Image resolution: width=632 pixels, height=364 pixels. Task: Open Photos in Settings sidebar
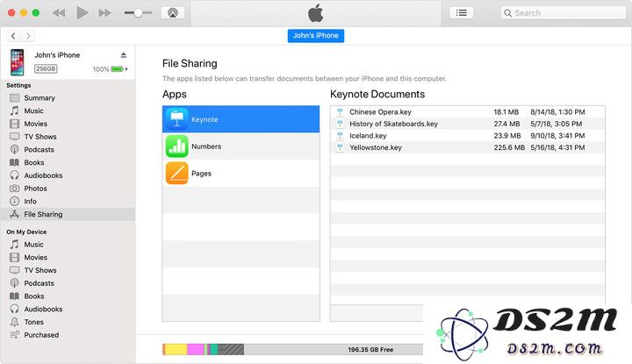35,188
